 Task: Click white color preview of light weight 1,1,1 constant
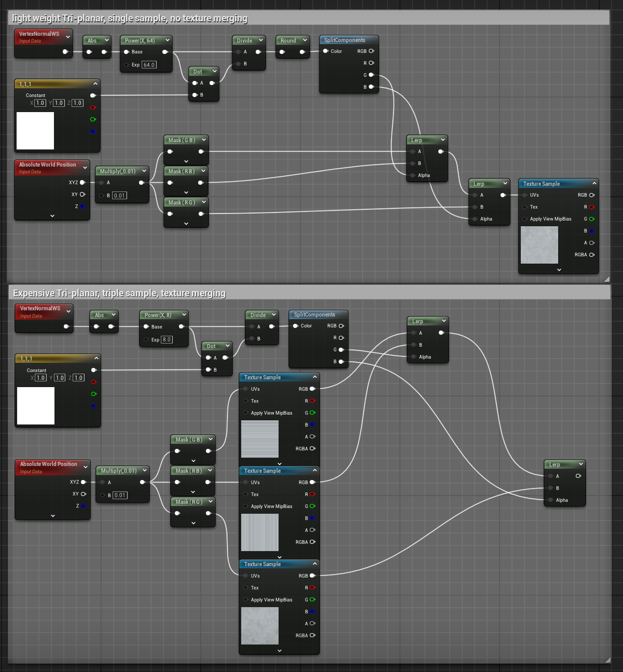pyautogui.click(x=35, y=131)
